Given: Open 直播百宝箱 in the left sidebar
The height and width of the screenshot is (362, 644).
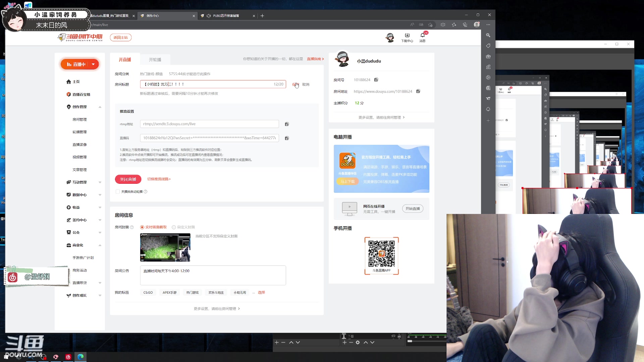Looking at the screenshot, I should pyautogui.click(x=78, y=95).
